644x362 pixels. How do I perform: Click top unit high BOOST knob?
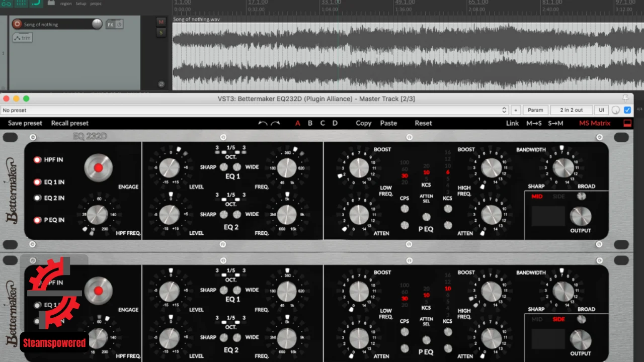point(491,167)
